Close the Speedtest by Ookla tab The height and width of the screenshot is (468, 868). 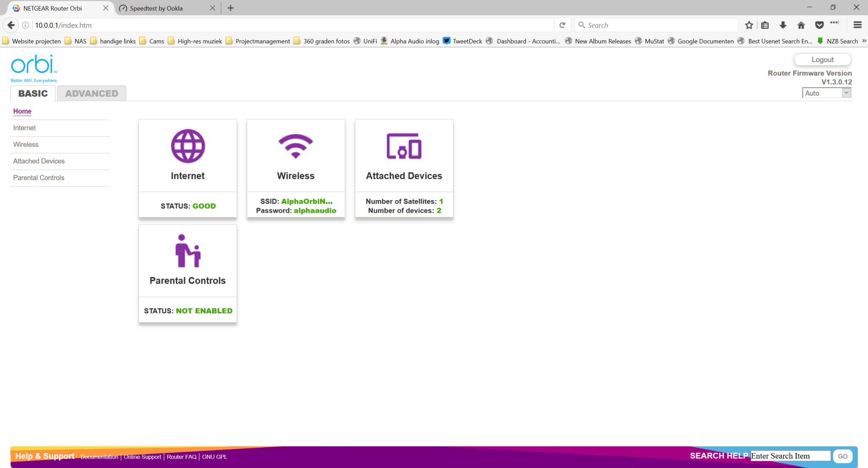pos(212,8)
